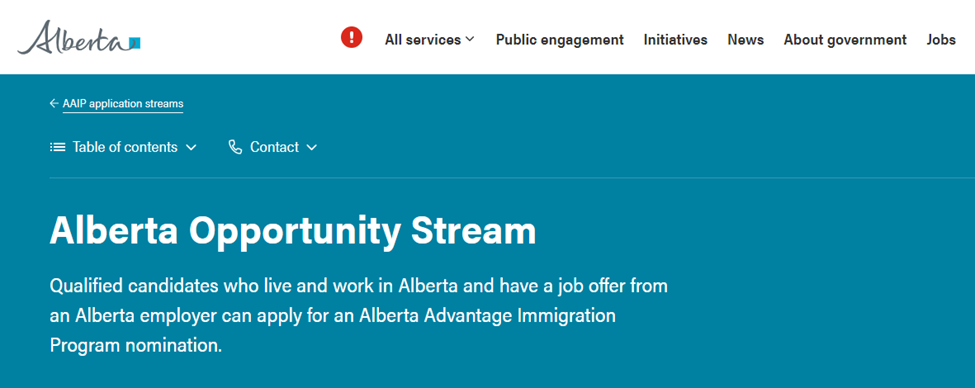Expand the All services chevron
The width and height of the screenshot is (975, 388).
tap(469, 39)
